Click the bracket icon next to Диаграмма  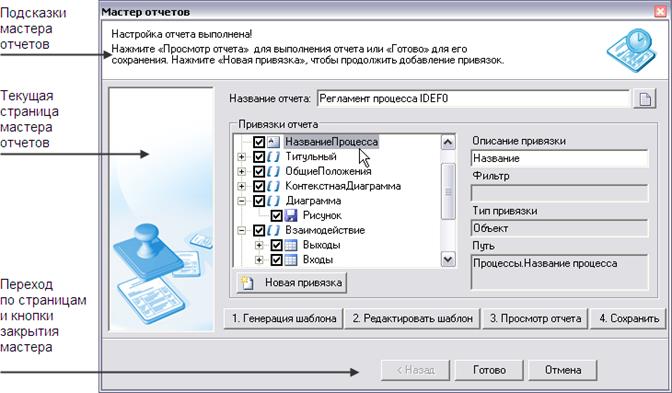pyautogui.click(x=273, y=201)
